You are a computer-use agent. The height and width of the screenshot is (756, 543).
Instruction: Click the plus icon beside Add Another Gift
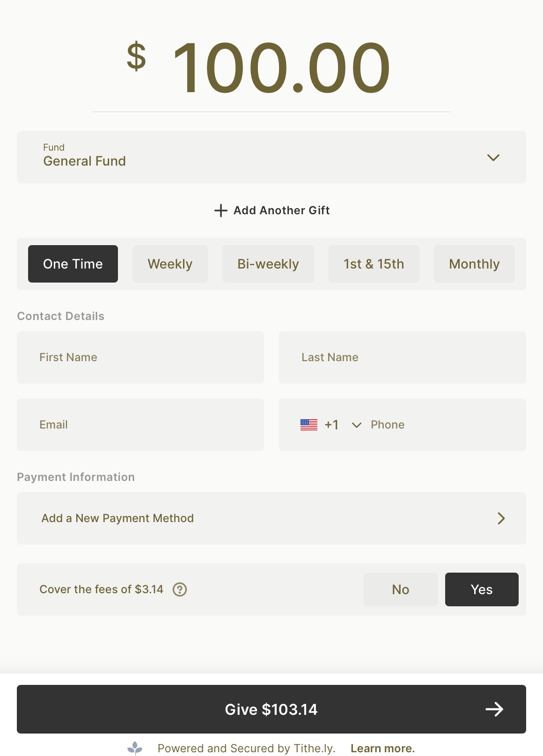[x=220, y=211]
